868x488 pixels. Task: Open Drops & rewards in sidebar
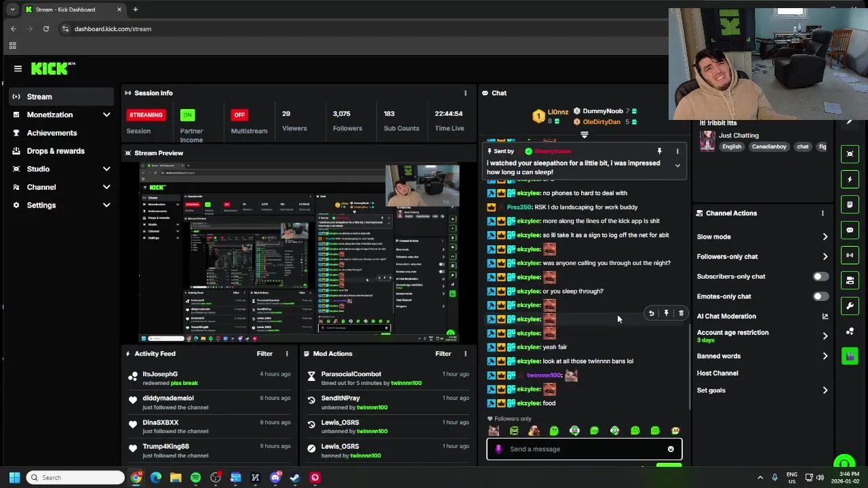(62, 151)
